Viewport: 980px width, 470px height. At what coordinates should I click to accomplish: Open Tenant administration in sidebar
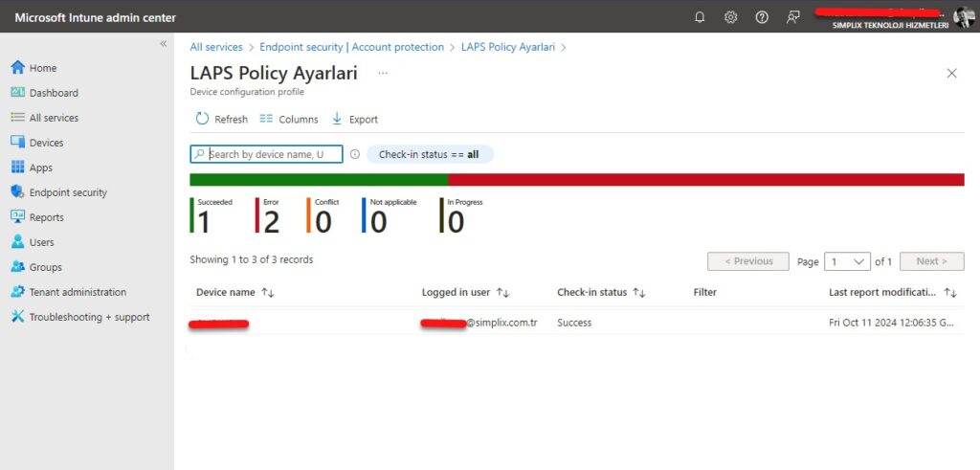tap(78, 292)
